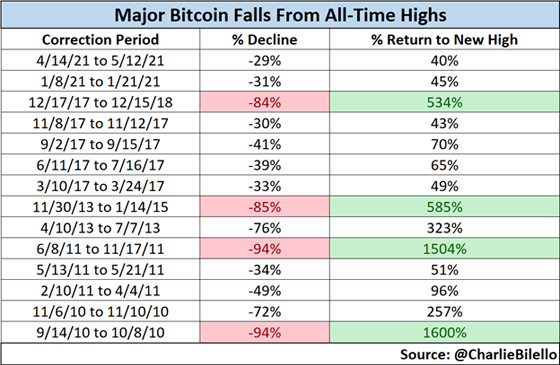Screen dimensions: 560x365
Task: Select the '% Return to New High' header
Action: (x=445, y=39)
